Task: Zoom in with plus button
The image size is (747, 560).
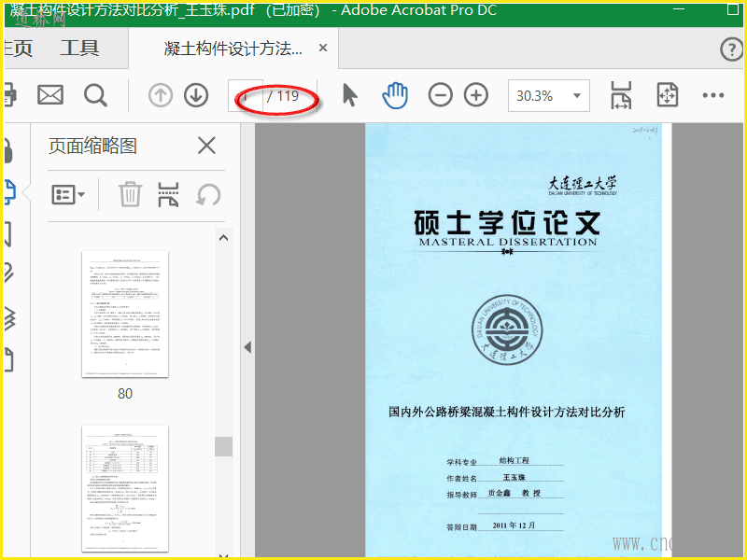Action: pos(476,95)
